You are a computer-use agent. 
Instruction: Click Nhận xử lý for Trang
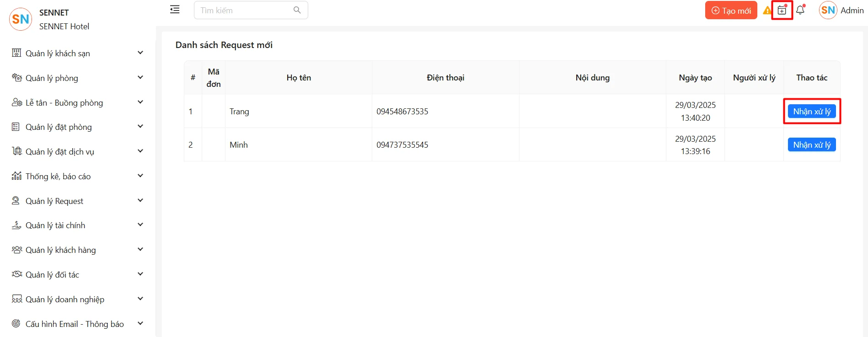click(x=811, y=112)
